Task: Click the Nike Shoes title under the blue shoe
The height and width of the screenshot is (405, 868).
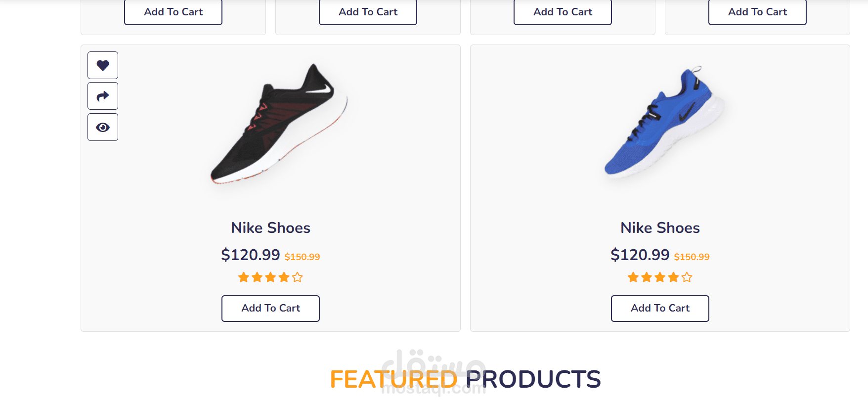Action: click(660, 228)
